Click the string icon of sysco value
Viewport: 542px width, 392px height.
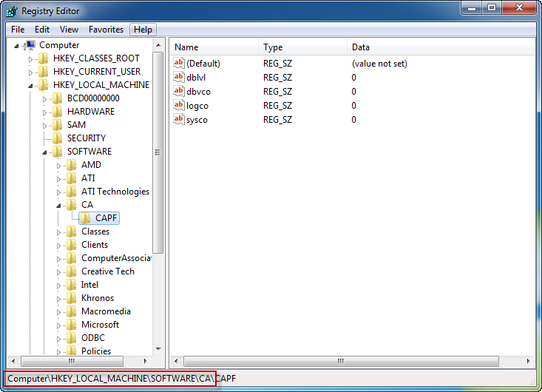[x=179, y=119]
